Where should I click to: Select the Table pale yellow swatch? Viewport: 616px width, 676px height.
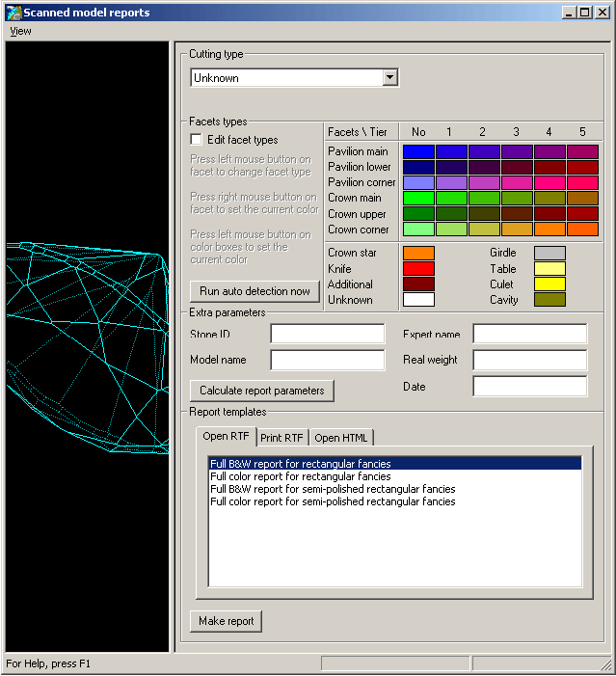tap(549, 268)
